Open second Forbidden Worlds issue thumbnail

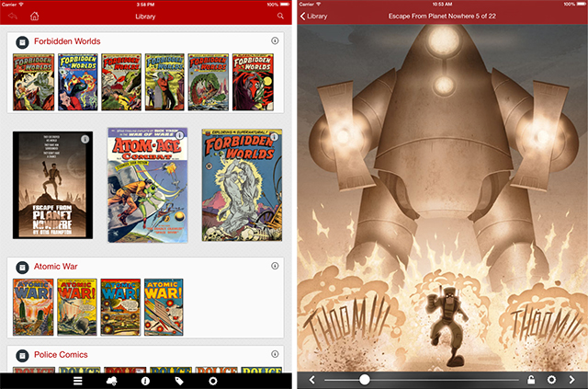[x=77, y=82]
